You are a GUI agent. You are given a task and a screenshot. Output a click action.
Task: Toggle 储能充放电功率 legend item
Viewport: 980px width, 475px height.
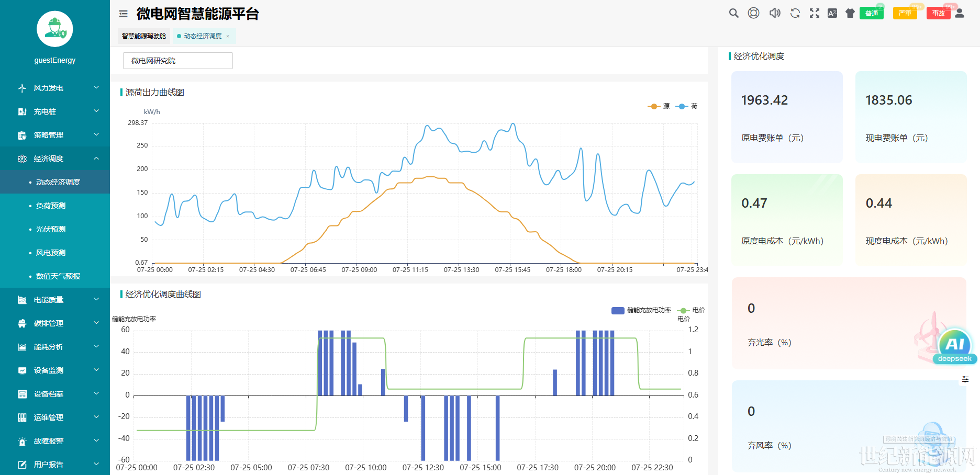point(641,310)
